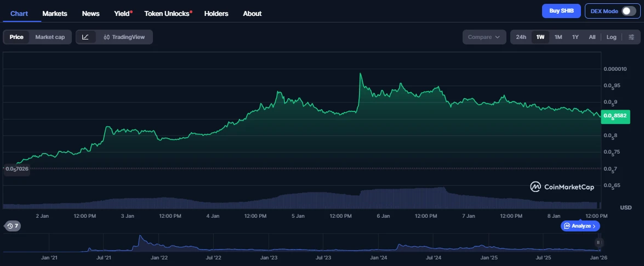Select Price chart mode

[16, 37]
